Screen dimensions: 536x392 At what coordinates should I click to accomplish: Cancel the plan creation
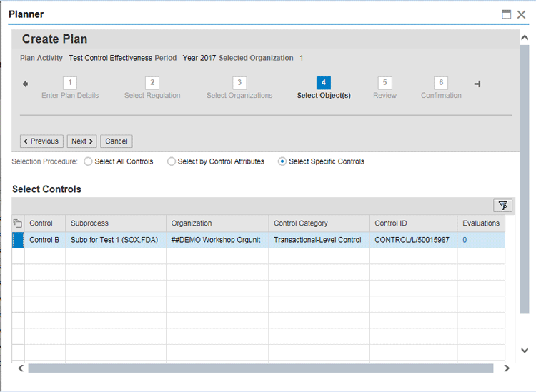pos(116,141)
